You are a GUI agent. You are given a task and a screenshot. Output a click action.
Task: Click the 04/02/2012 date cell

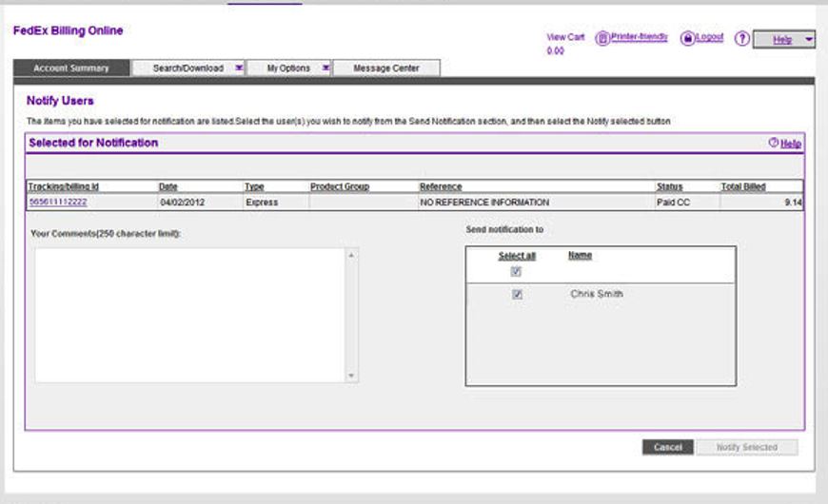point(182,203)
